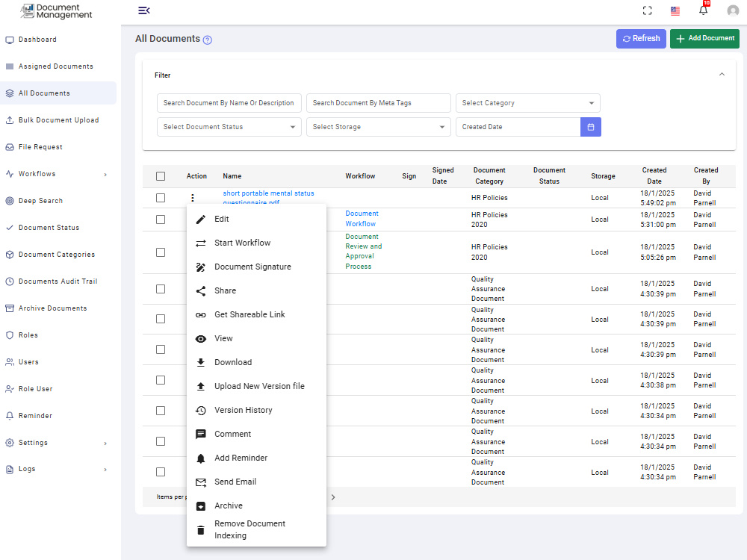Check the box of the last table row
Screen dimensions: 747x560
pos(161,472)
